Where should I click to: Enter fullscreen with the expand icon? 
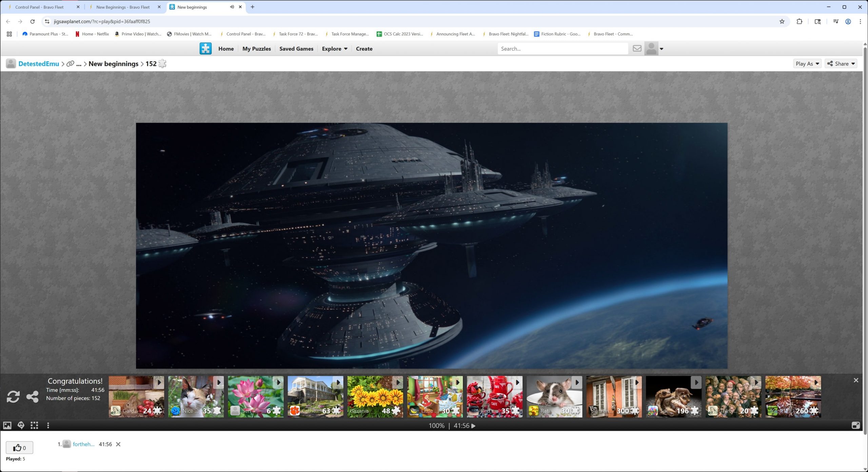(855, 425)
